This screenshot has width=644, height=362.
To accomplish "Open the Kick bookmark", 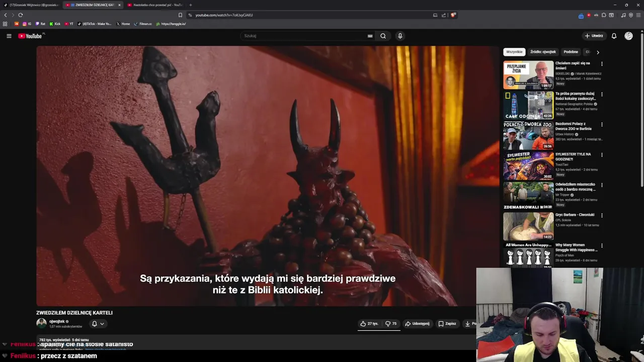I will [x=55, y=24].
